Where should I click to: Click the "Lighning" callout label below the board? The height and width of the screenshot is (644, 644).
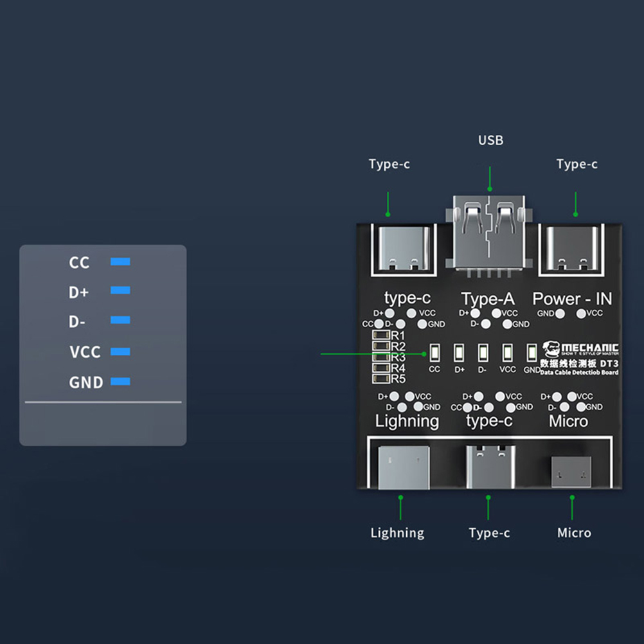(397, 533)
